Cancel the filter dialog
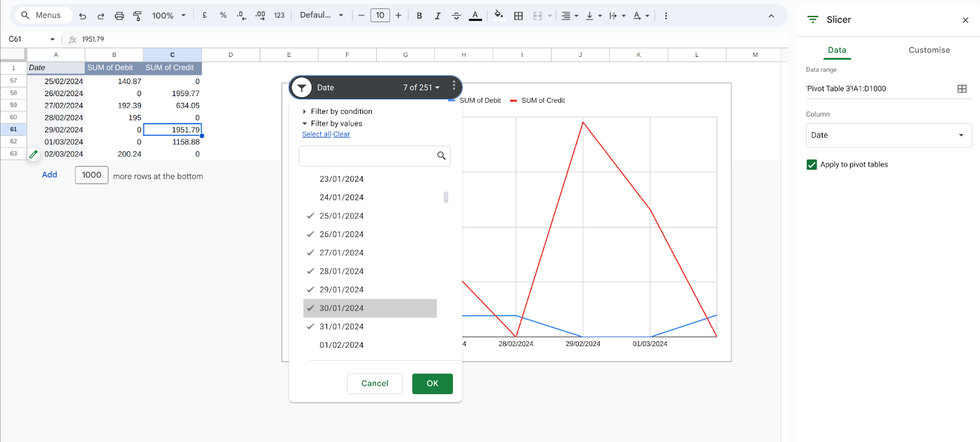 click(375, 383)
